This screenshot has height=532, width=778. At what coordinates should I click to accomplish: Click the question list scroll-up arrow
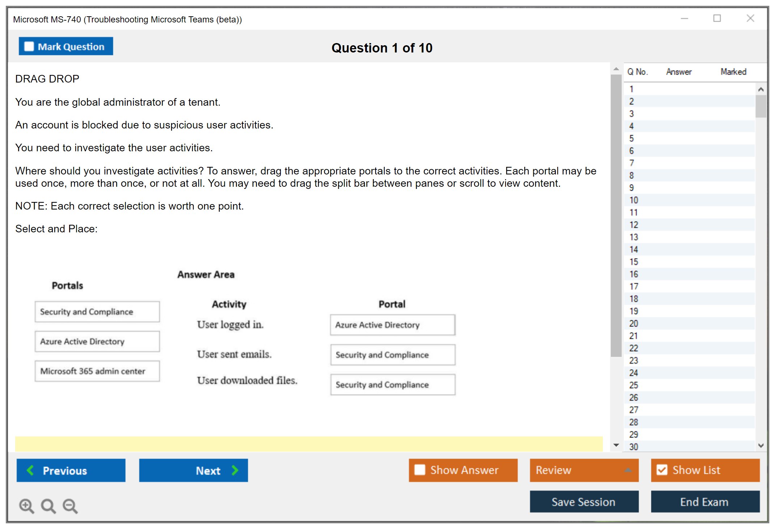(761, 89)
